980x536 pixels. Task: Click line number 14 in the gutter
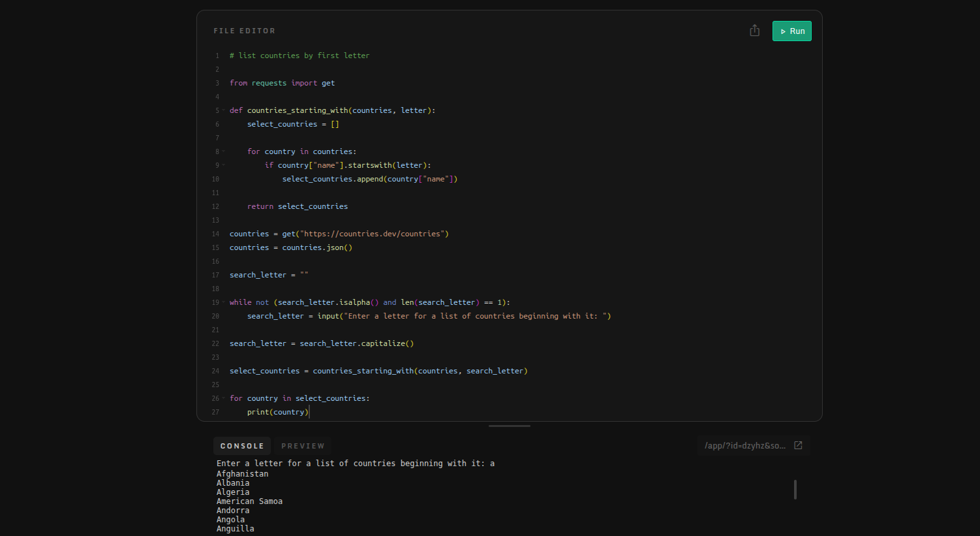(x=215, y=234)
